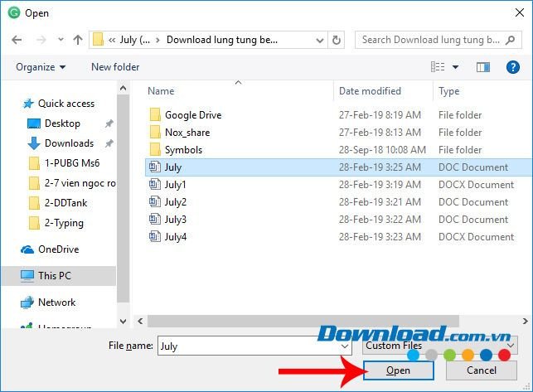Click the New folder toolbar button
The width and height of the screenshot is (533, 392).
coord(115,67)
